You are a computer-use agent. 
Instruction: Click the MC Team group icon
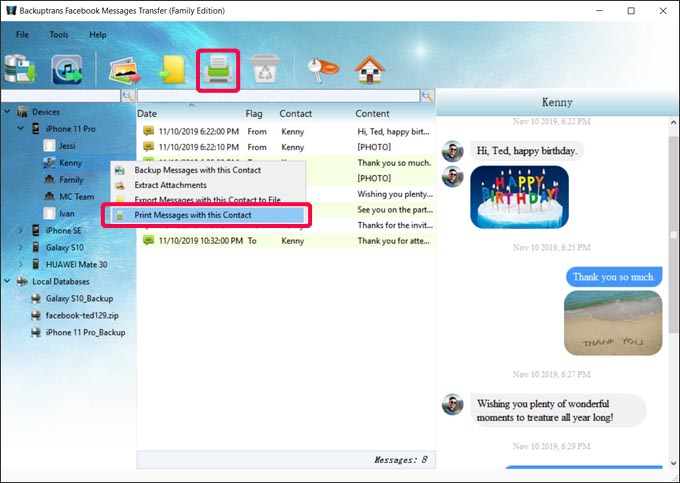49,196
